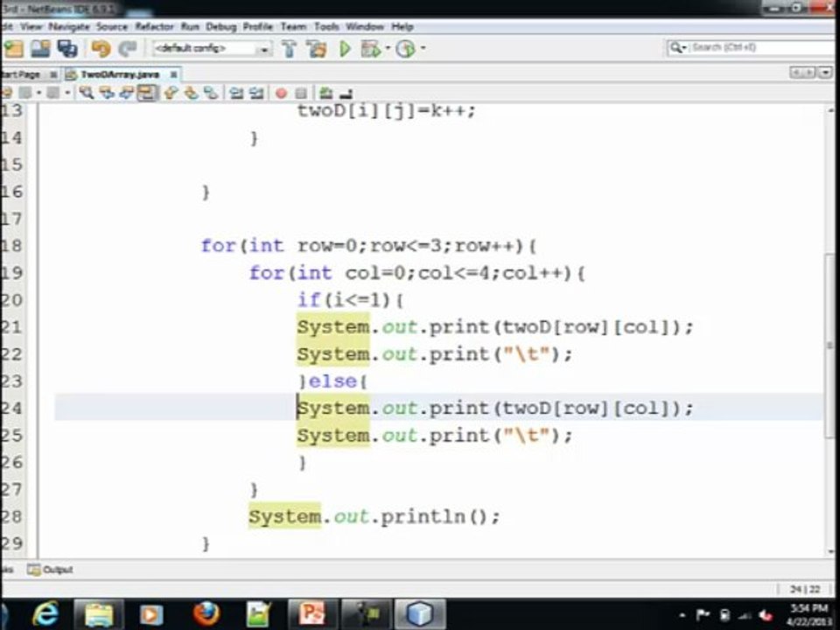Open the editor document list dropdown
Image resolution: width=840 pixels, height=630 pixels.
pos(825,73)
